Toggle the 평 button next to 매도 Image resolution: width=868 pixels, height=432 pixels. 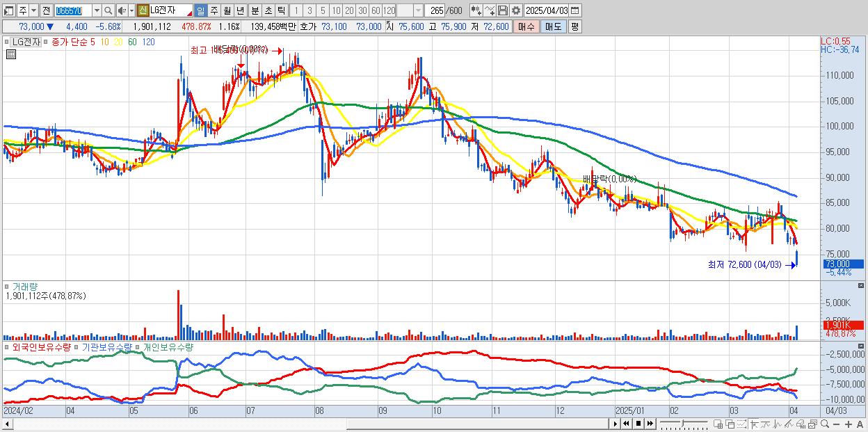point(574,26)
